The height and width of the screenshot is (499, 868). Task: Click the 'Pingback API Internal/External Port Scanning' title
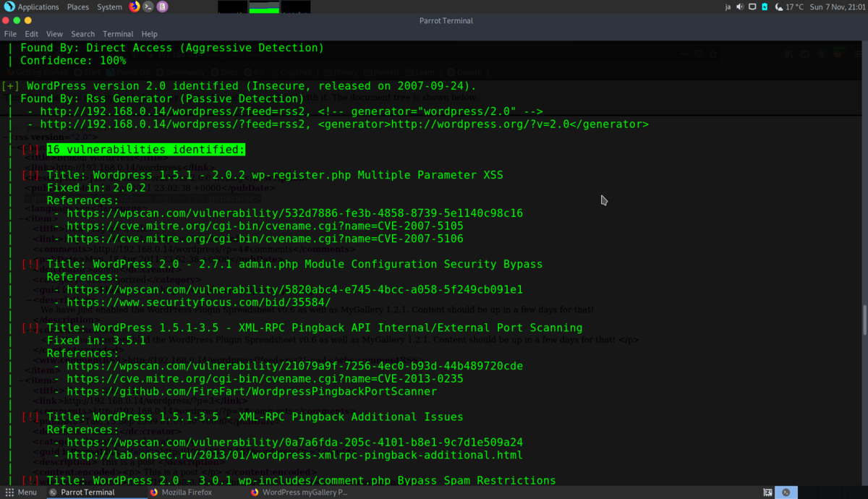pos(315,328)
